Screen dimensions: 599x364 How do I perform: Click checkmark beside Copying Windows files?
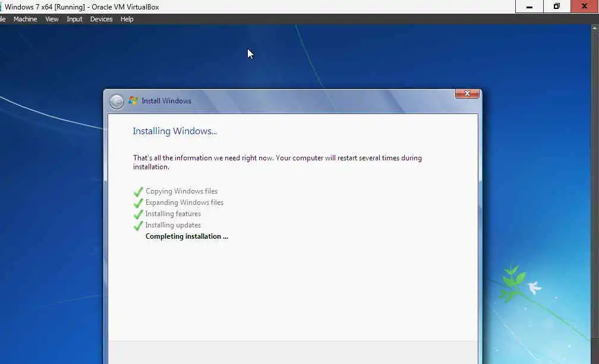138,192
